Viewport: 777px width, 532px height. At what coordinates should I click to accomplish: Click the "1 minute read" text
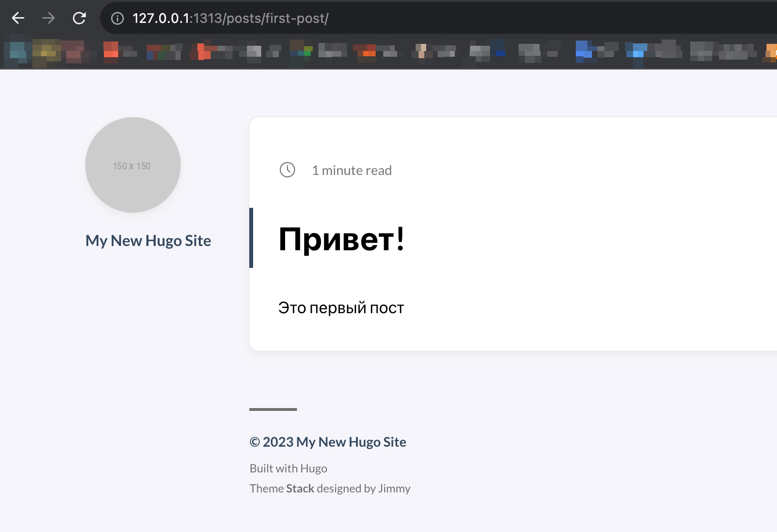(x=352, y=171)
